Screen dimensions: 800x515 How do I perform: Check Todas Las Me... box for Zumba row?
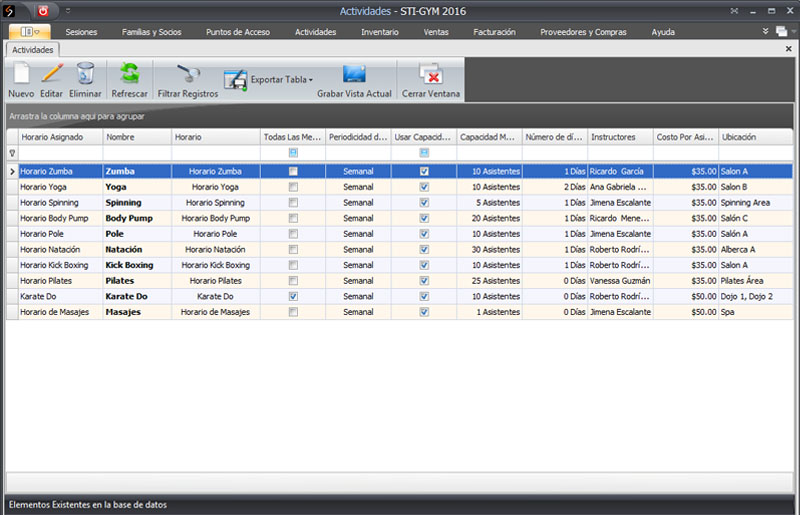point(293,172)
